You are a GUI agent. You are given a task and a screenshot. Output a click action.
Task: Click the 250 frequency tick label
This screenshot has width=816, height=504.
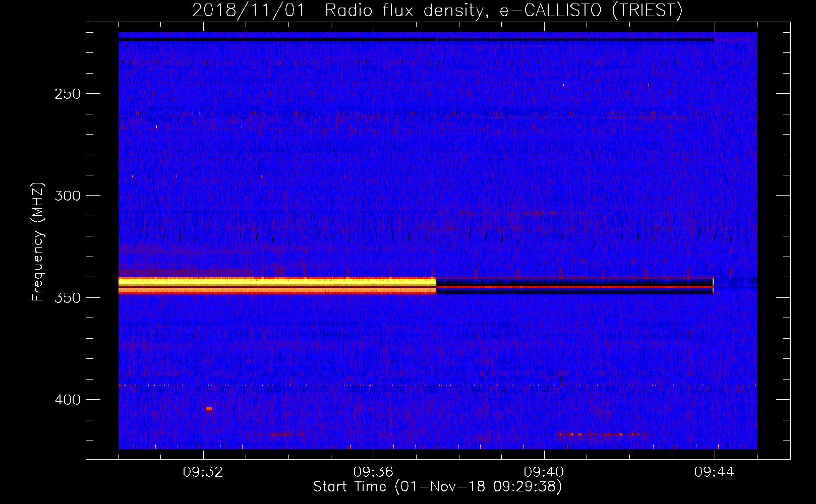pos(68,94)
